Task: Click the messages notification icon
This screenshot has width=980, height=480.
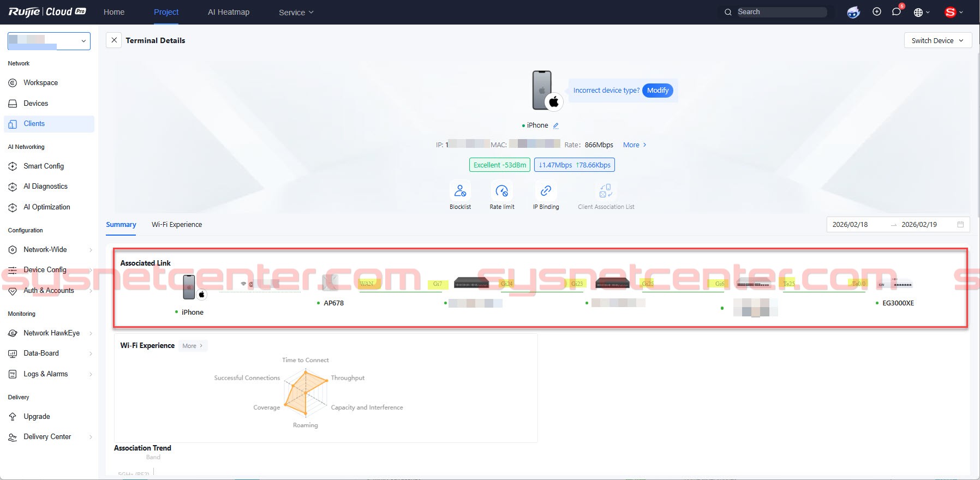Action: pos(896,12)
